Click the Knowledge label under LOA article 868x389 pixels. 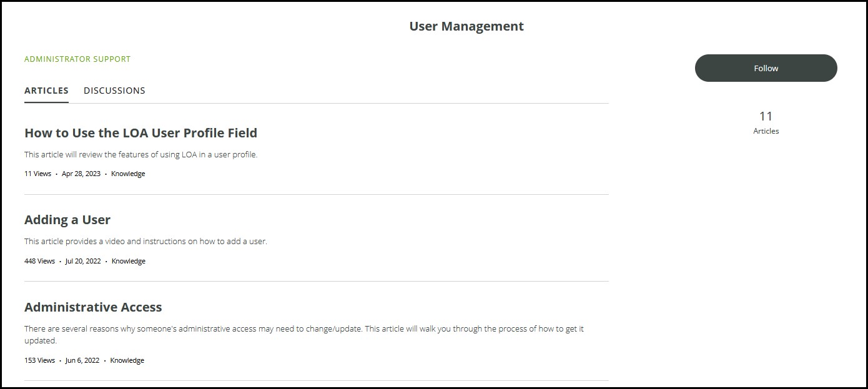click(128, 174)
